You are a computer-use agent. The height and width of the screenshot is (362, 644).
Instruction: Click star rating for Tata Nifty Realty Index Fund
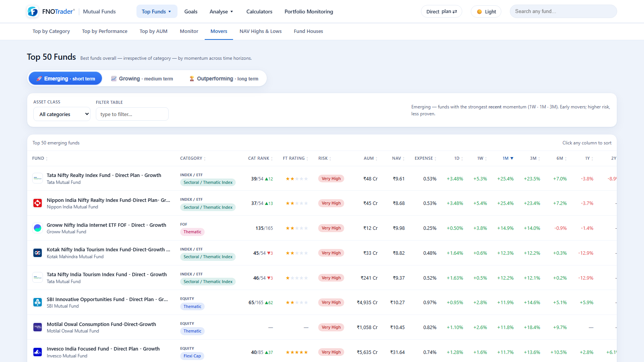[x=297, y=179]
